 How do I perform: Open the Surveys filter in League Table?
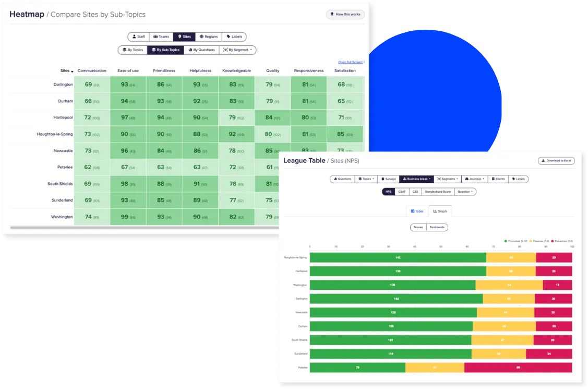click(388, 179)
